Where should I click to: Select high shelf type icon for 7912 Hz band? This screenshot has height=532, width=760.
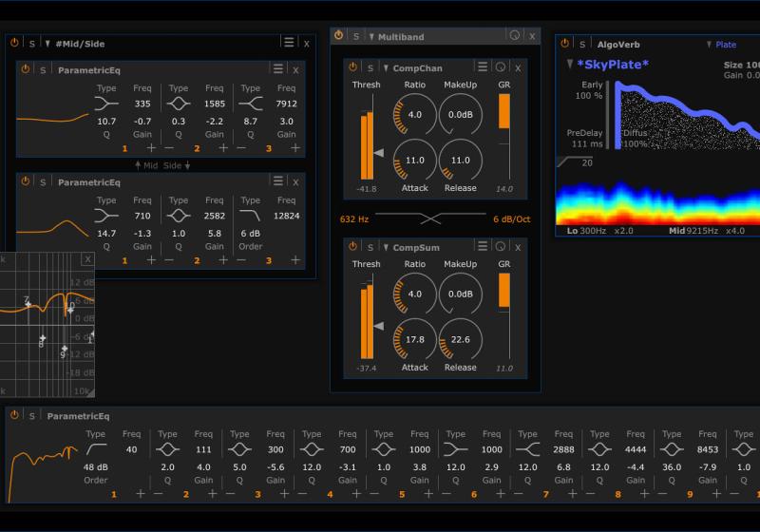coord(251,104)
